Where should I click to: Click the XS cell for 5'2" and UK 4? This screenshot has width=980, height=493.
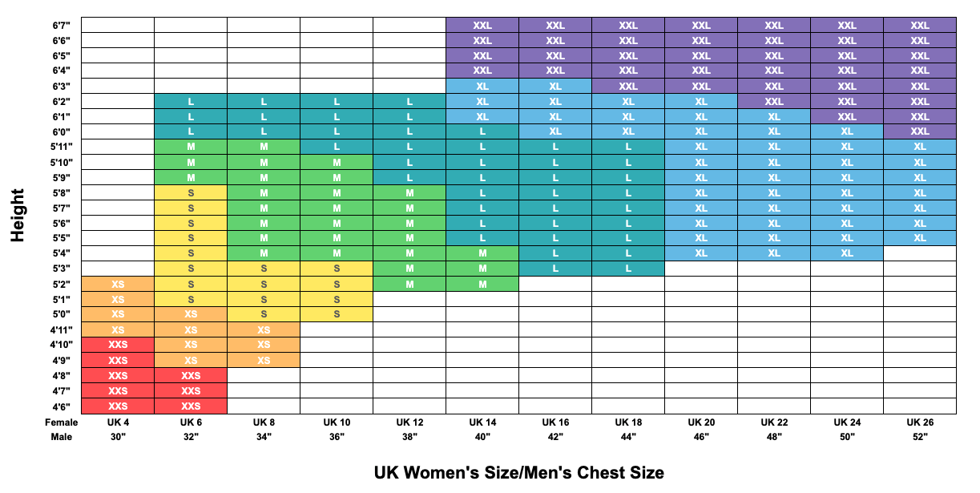coord(118,284)
